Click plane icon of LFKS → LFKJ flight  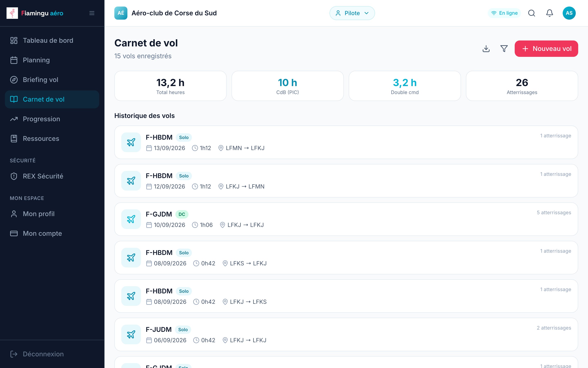[x=131, y=258]
